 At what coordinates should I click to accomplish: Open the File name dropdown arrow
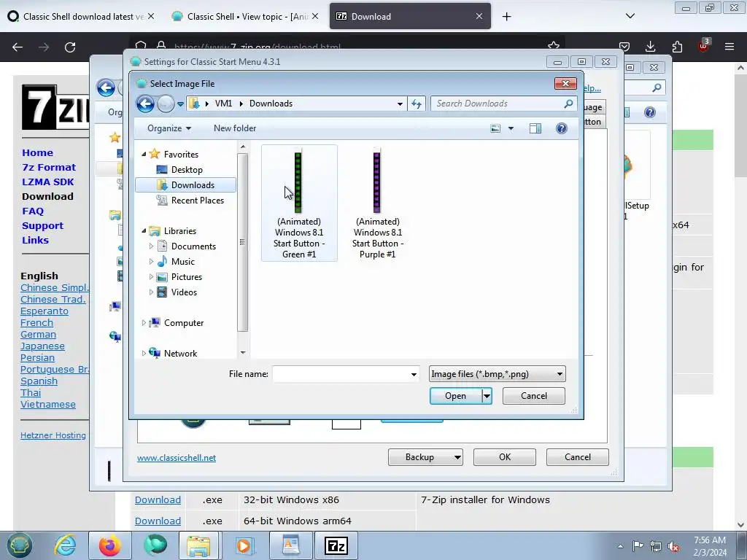(x=414, y=374)
